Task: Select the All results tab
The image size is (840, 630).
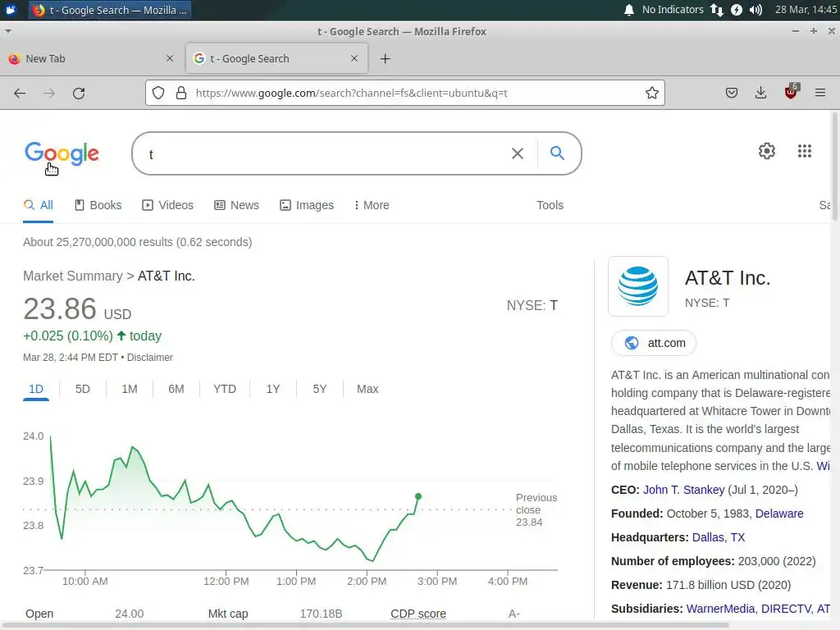Action: [38, 205]
